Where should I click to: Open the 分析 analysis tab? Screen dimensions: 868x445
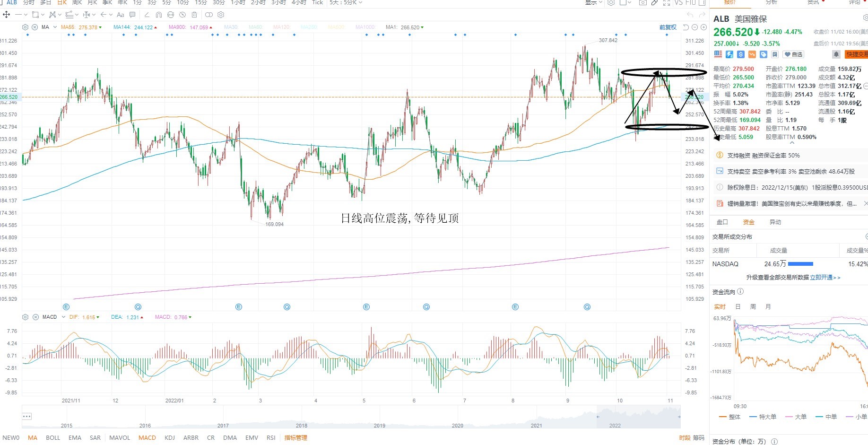tap(771, 2)
